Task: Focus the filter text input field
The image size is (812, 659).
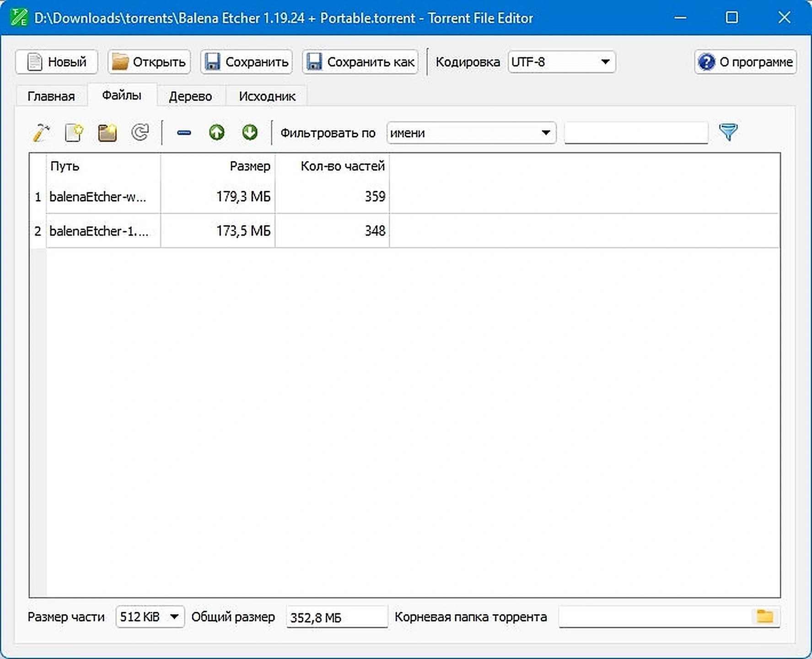Action: (636, 133)
